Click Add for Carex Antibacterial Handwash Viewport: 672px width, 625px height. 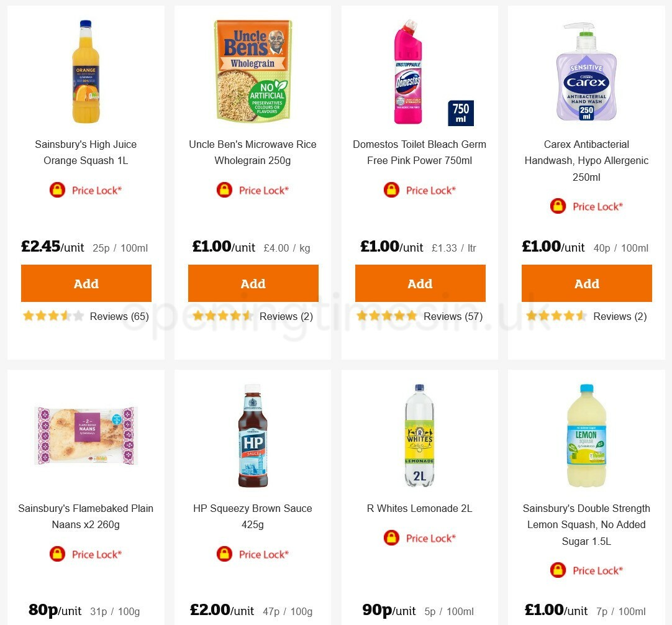click(x=586, y=283)
